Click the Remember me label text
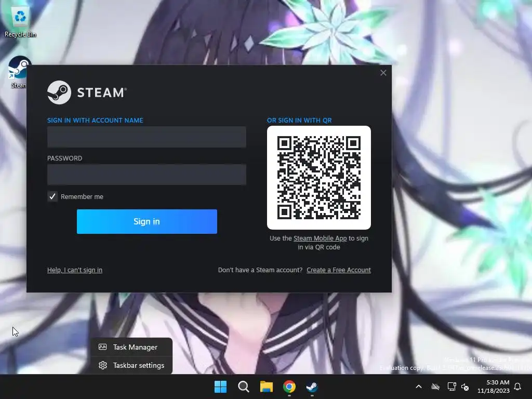The image size is (532, 399). point(82,196)
